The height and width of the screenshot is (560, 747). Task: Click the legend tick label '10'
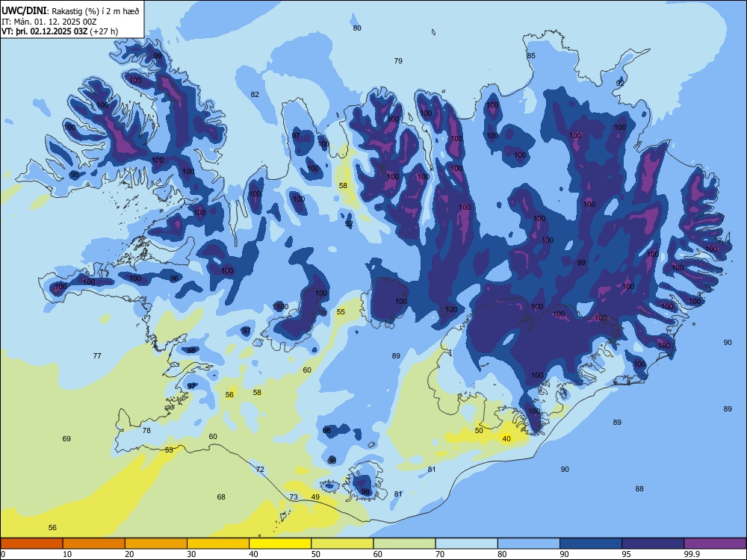67,554
